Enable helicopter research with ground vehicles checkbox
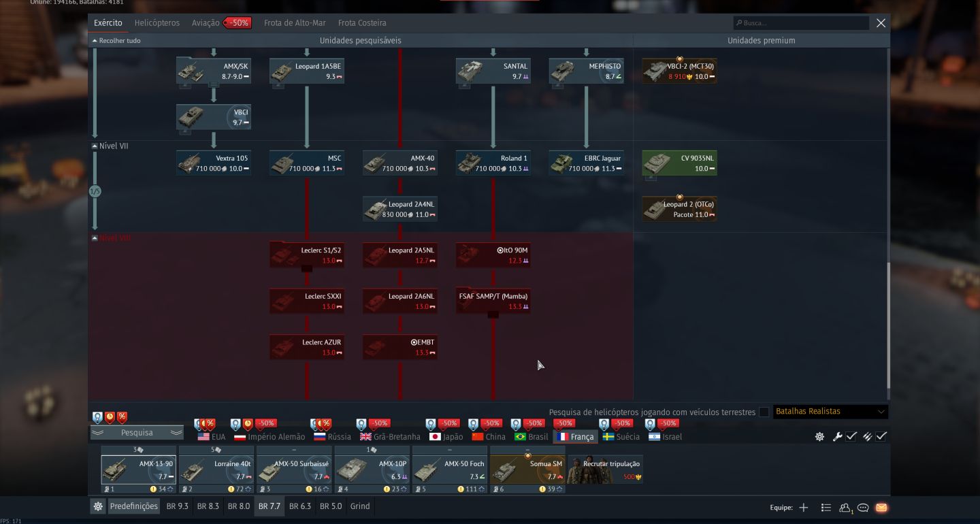The height and width of the screenshot is (524, 980). (764, 412)
